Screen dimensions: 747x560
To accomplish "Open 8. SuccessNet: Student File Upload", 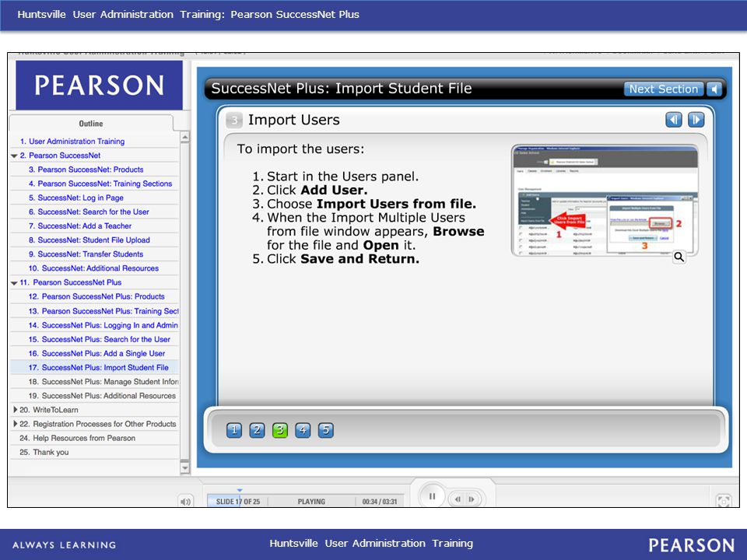I will [x=89, y=240].
